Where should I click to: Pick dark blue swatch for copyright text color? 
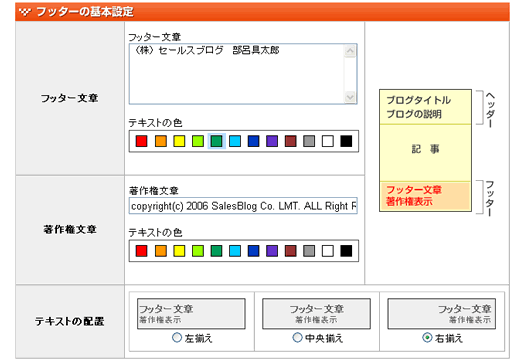[253, 250]
